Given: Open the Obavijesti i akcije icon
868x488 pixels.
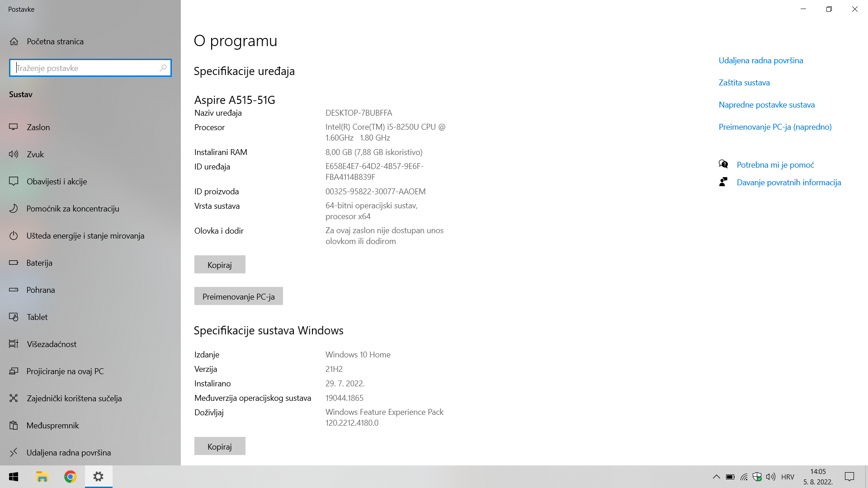Looking at the screenshot, I should (x=14, y=181).
